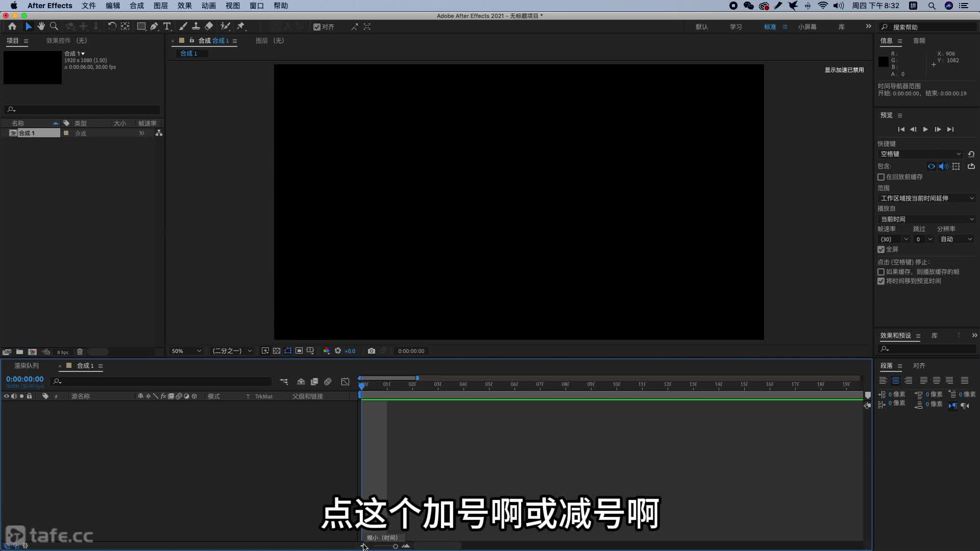
Task: Select the Hand tool
Action: coord(41,27)
